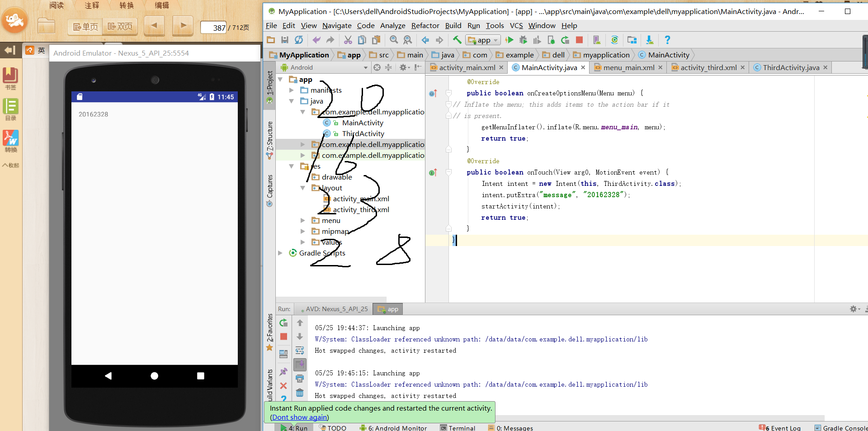Switch PDF reader to 双页 double-page view
The image size is (868, 431).
120,27
